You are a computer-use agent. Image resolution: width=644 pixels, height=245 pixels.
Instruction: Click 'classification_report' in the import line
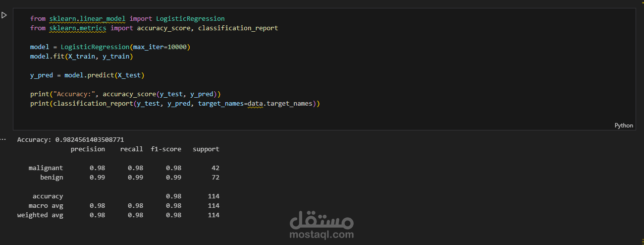pos(238,28)
